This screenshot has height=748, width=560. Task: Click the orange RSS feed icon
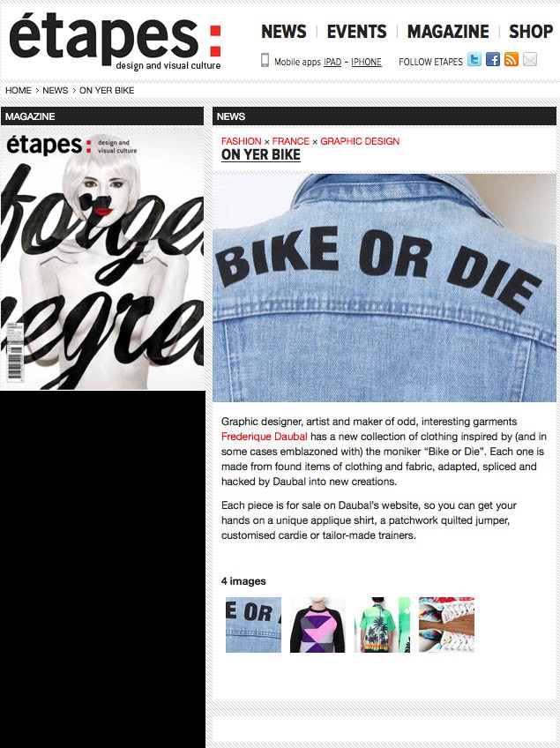[x=511, y=60]
